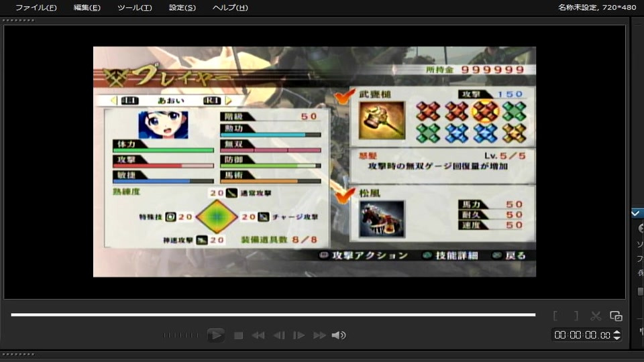Click the jog dial ticks left of Play

[180, 335]
